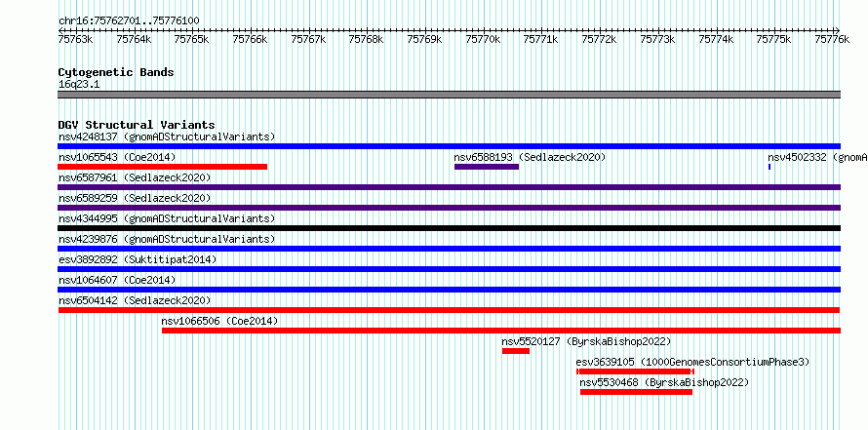Click the nsv4248137 gnomAD variant label
Screen dimensions: 868x430
pyautogui.click(x=167, y=137)
